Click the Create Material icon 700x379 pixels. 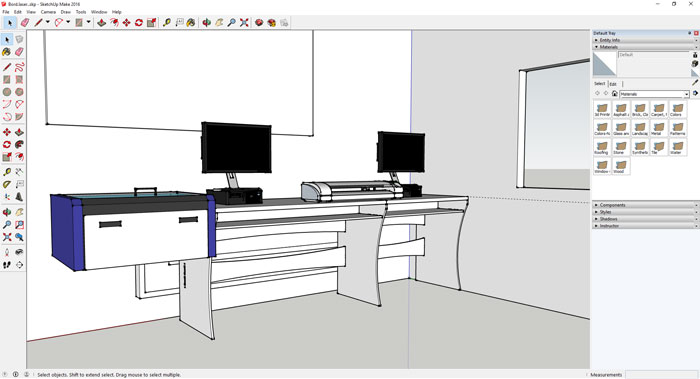695,64
